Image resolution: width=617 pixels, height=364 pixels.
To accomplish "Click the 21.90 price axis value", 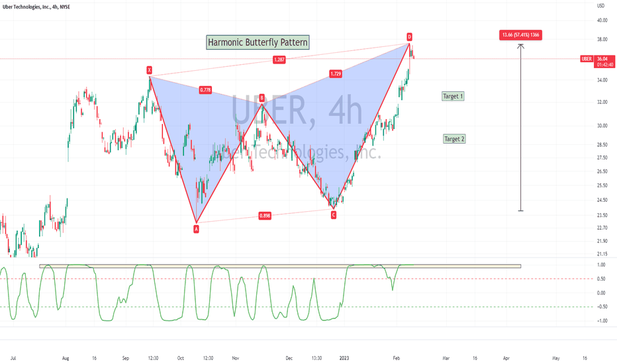I will click(x=602, y=241).
